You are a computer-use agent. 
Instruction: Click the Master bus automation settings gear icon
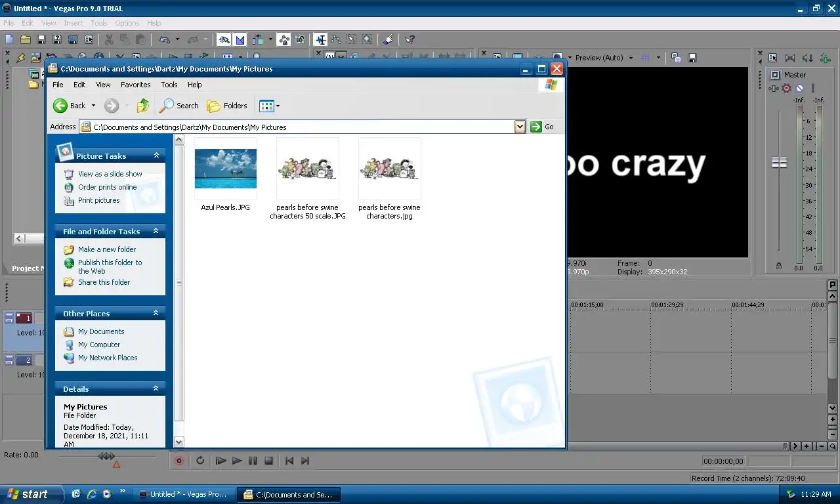click(787, 88)
